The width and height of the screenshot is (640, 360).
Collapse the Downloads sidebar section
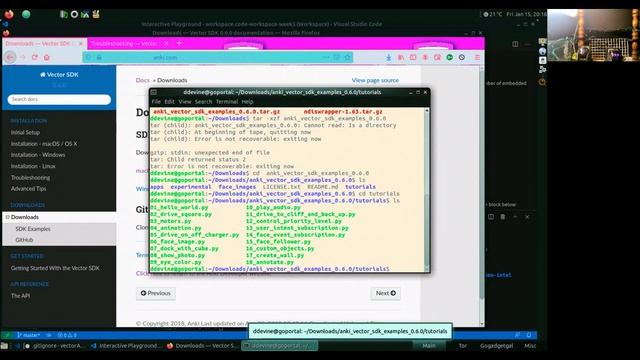pos(7,217)
